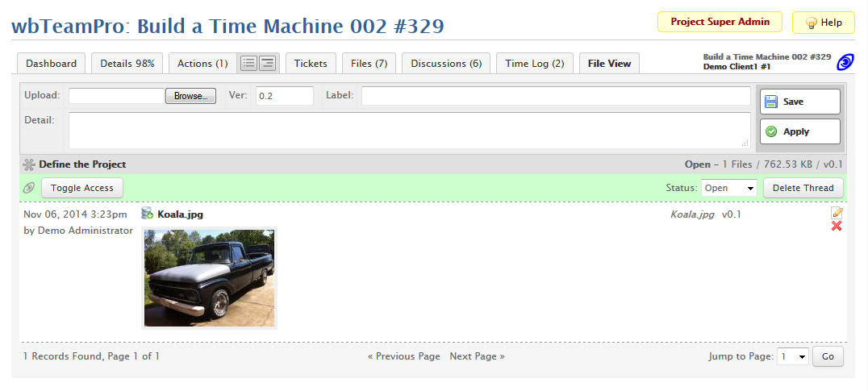Click the list view icon beside Actions
The width and height of the screenshot is (868, 391).
pyautogui.click(x=249, y=64)
